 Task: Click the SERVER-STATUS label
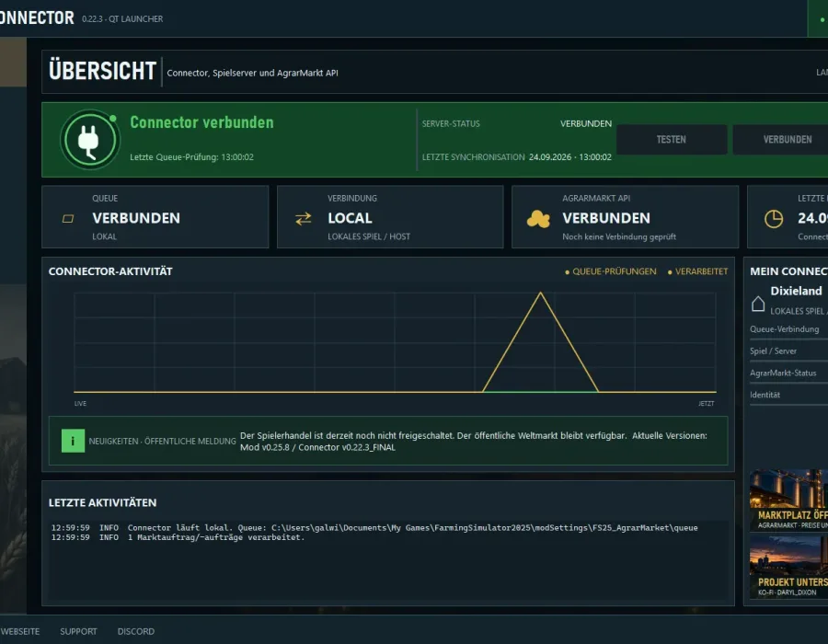pos(451,123)
